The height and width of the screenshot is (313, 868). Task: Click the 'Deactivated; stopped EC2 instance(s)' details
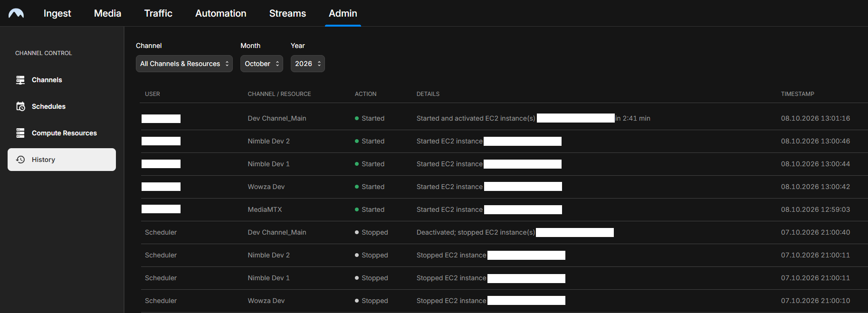click(476, 232)
